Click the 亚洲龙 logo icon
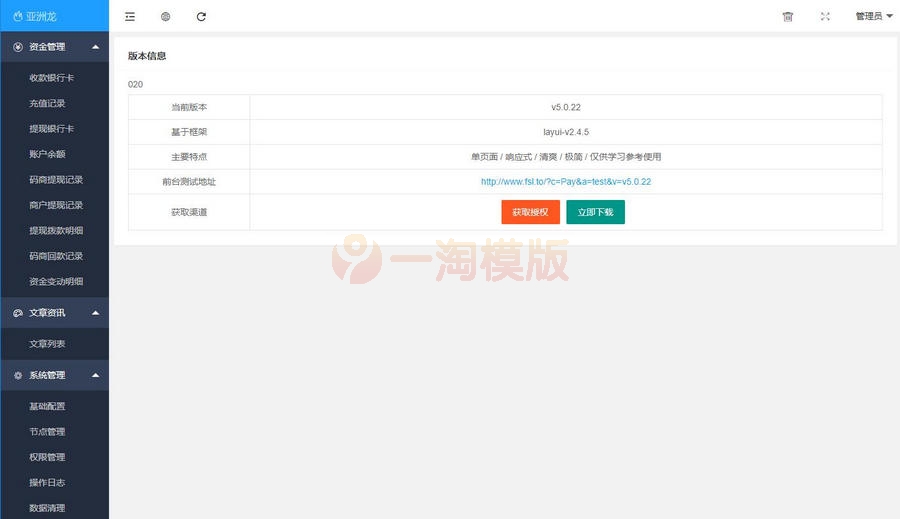This screenshot has height=519, width=900. coord(18,17)
